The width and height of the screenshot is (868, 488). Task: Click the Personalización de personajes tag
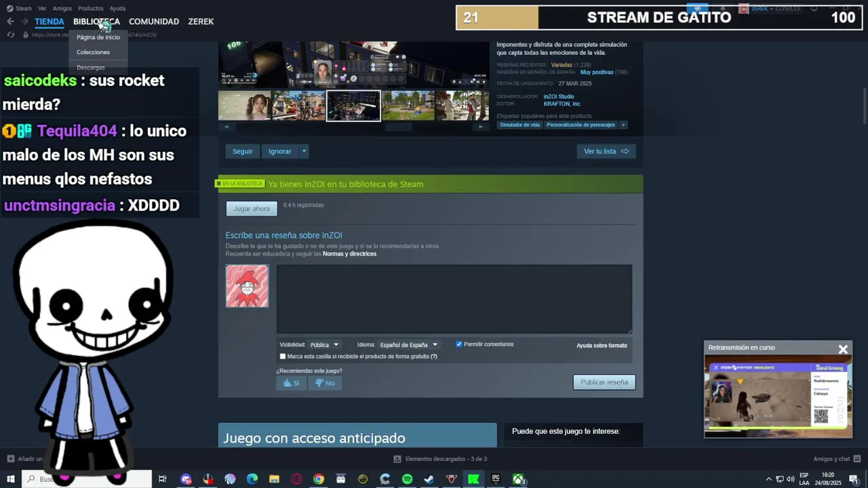click(580, 125)
